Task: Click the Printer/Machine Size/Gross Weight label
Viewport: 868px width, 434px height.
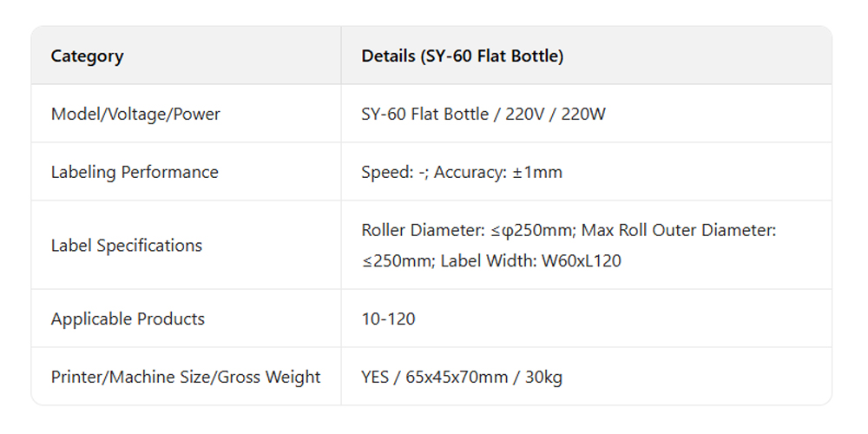Action: (x=186, y=377)
